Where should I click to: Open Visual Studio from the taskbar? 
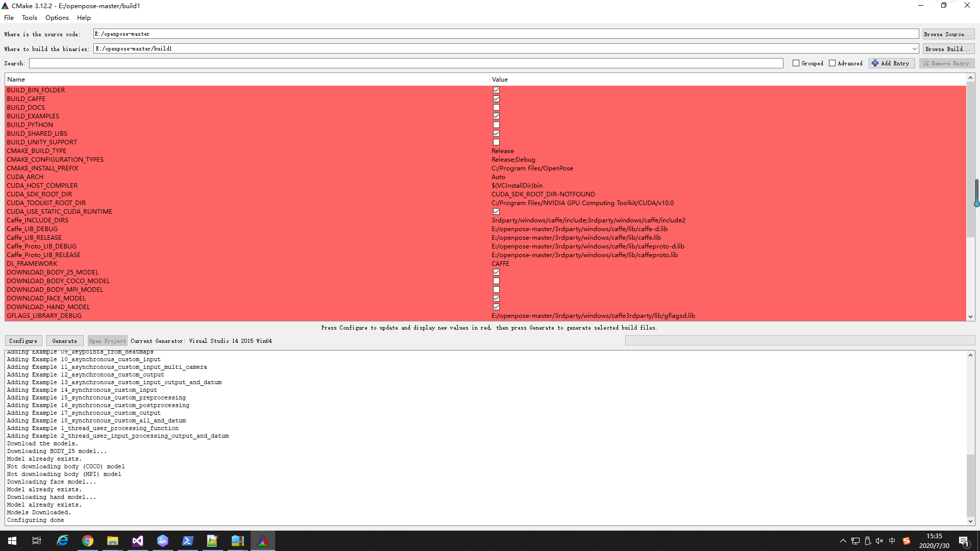click(137, 540)
